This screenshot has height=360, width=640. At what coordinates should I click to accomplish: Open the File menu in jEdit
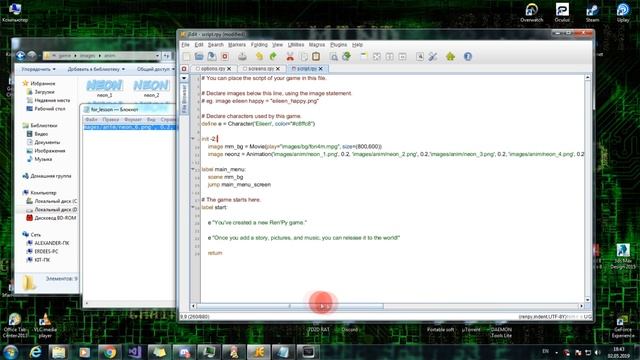pyautogui.click(x=185, y=44)
